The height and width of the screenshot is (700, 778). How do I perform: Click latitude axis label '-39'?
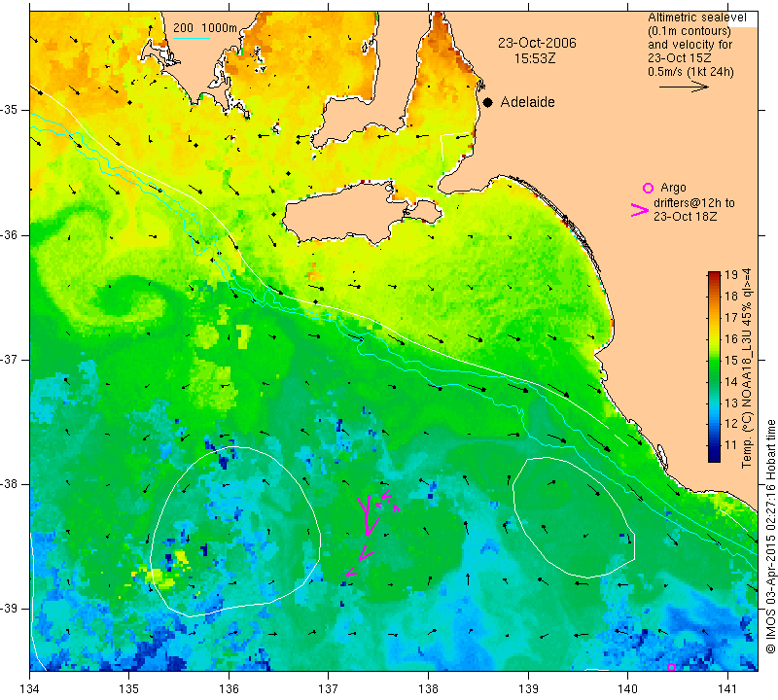click(9, 609)
